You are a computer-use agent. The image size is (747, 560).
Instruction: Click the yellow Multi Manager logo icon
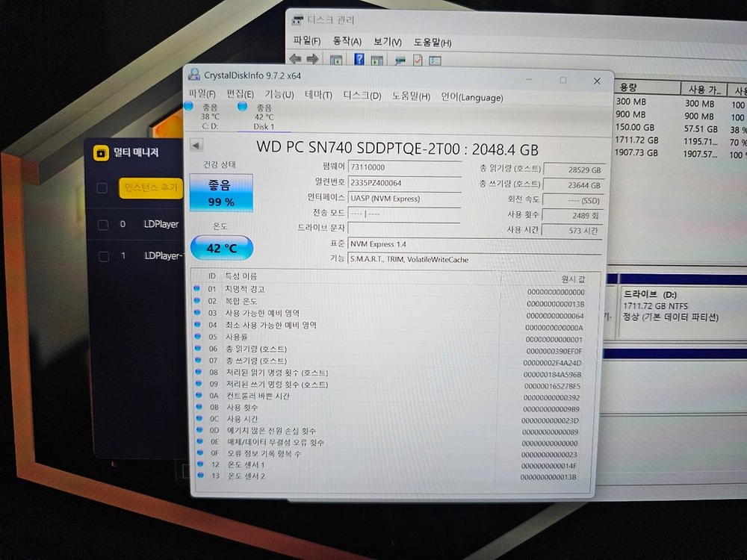(101, 153)
